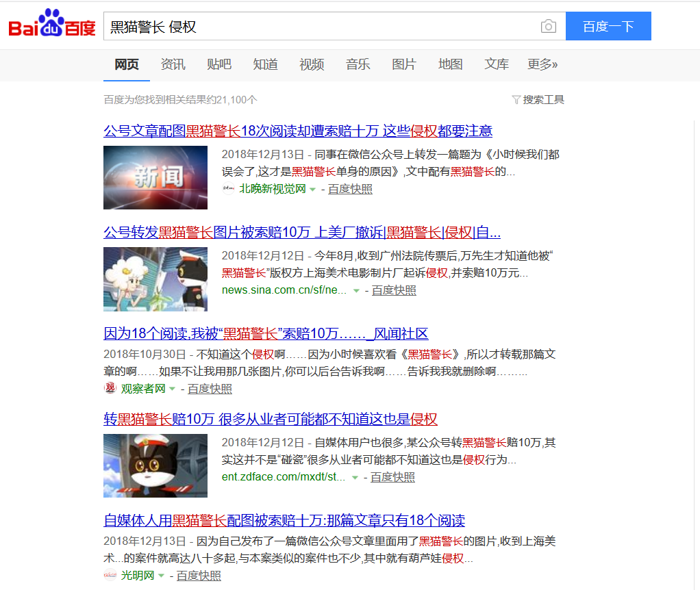
Task: Click the Baidu logo
Action: tap(52, 24)
